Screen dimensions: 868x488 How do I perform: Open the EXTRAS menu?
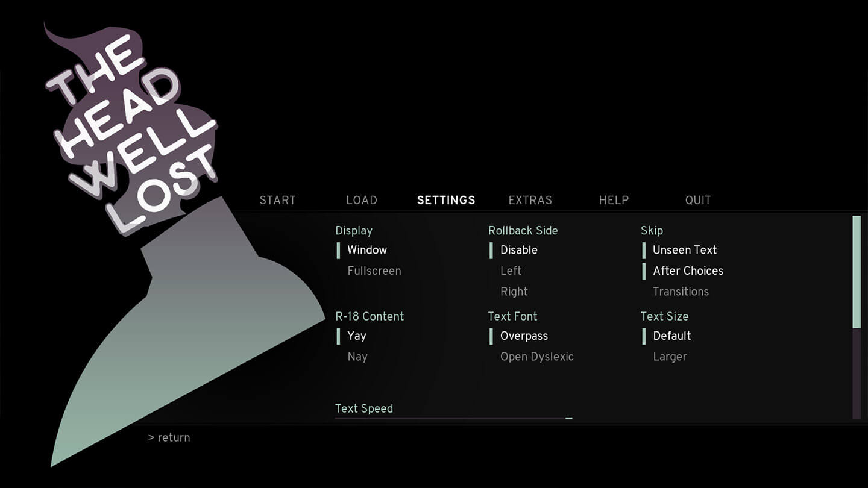click(x=530, y=200)
